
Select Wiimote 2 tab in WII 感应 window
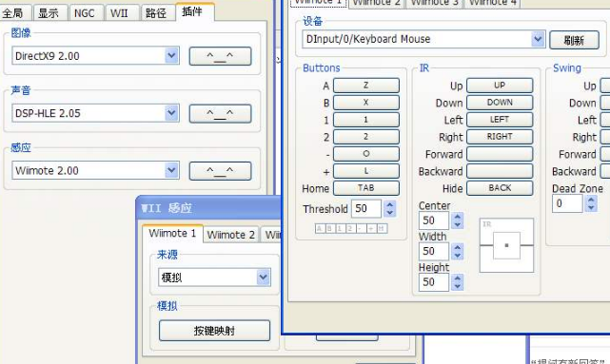point(230,235)
